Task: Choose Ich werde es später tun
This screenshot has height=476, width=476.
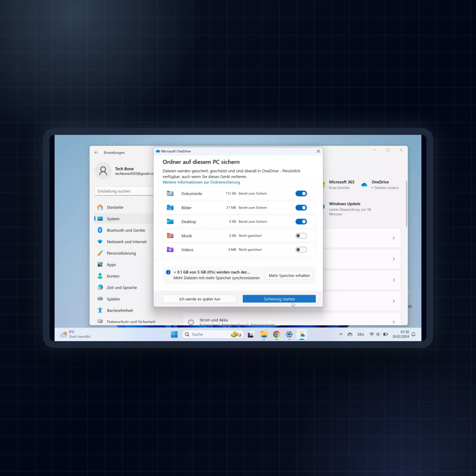Action: pyautogui.click(x=200, y=299)
